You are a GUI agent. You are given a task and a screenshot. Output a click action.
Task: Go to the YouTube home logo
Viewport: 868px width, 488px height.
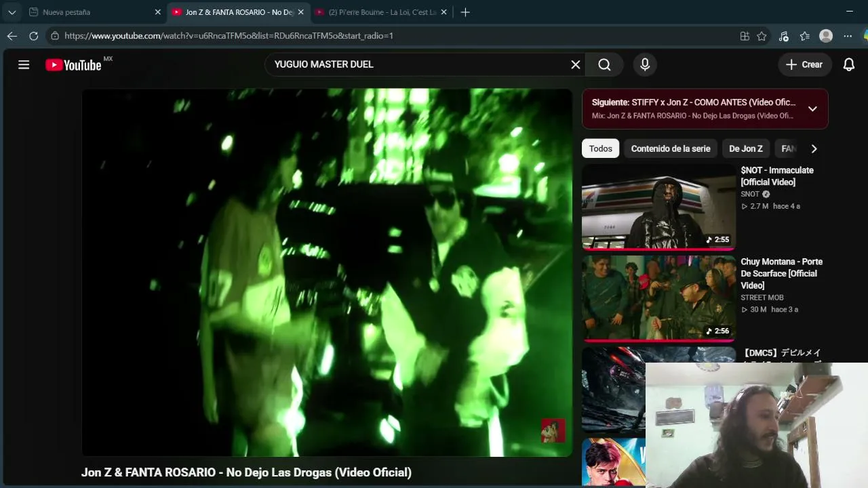click(x=73, y=64)
